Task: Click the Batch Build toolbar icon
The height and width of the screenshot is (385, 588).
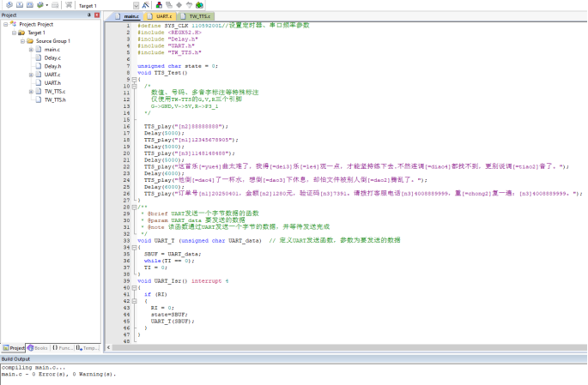Action: (39, 5)
